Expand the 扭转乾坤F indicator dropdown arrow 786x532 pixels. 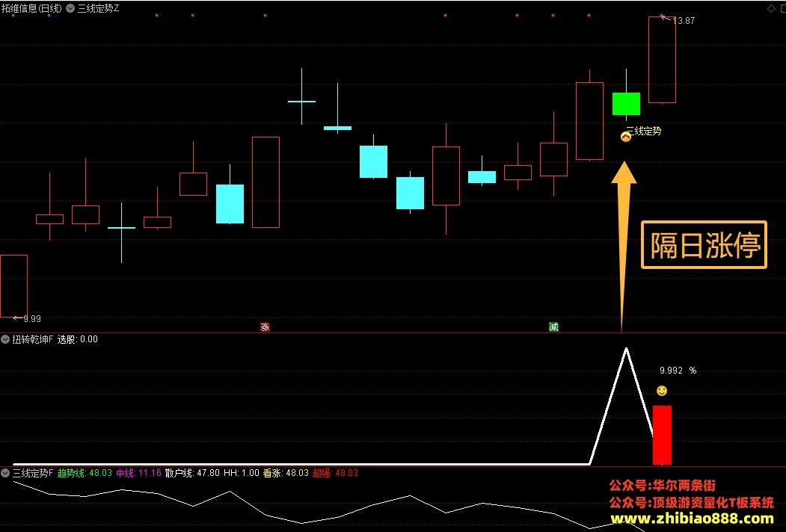click(x=5, y=339)
